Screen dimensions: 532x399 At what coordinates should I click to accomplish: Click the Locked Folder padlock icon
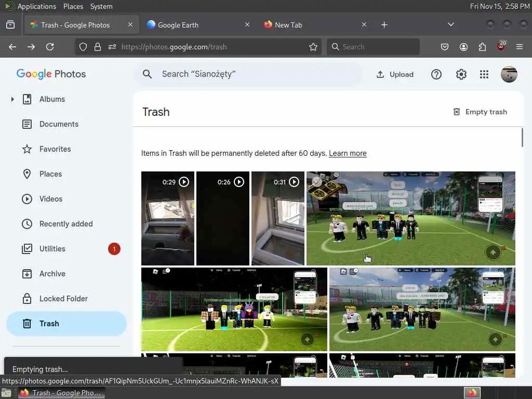27,299
